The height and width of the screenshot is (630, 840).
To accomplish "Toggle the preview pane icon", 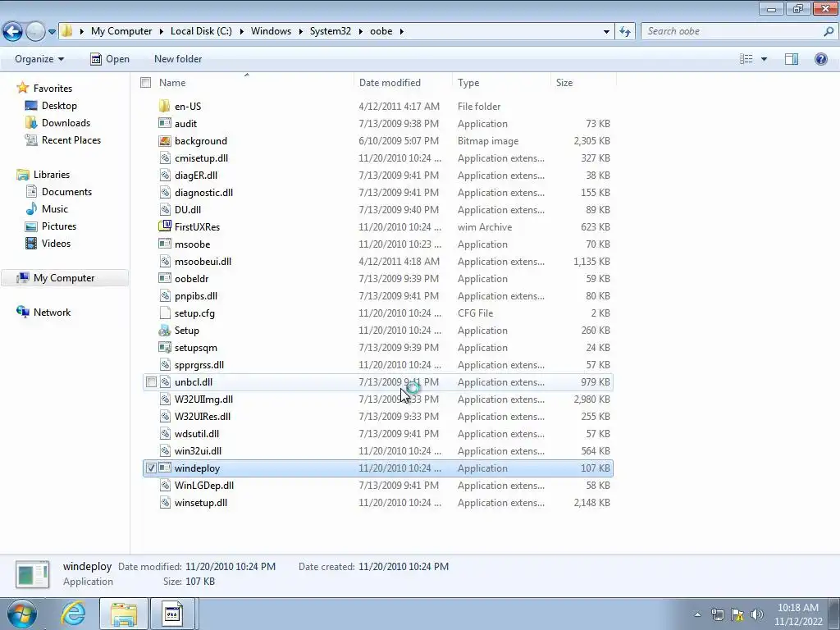I will pyautogui.click(x=792, y=59).
